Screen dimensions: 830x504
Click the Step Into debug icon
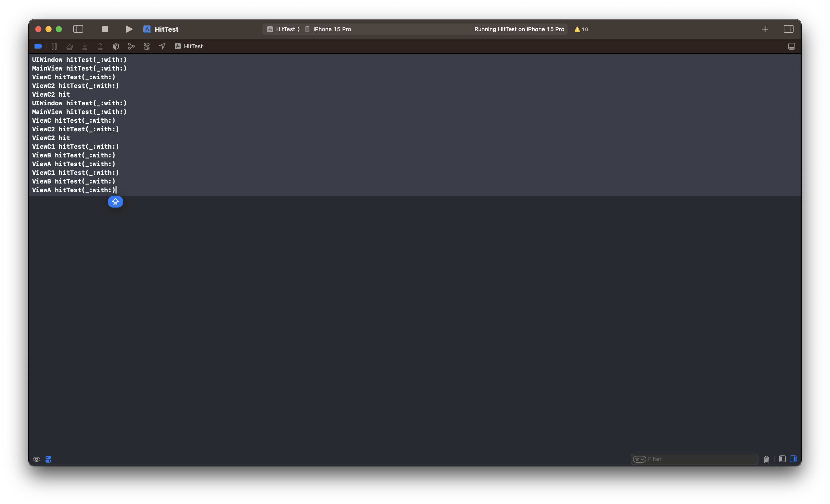click(x=85, y=47)
